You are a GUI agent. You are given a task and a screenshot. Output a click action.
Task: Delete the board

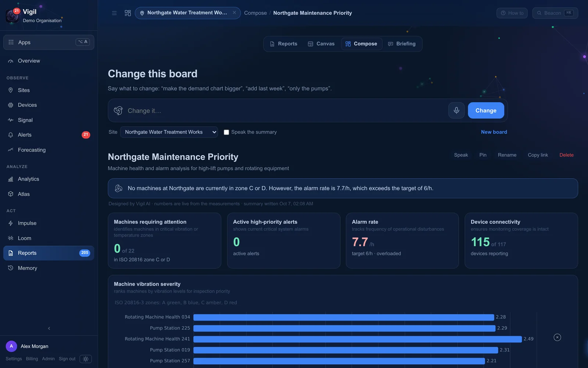tap(566, 155)
